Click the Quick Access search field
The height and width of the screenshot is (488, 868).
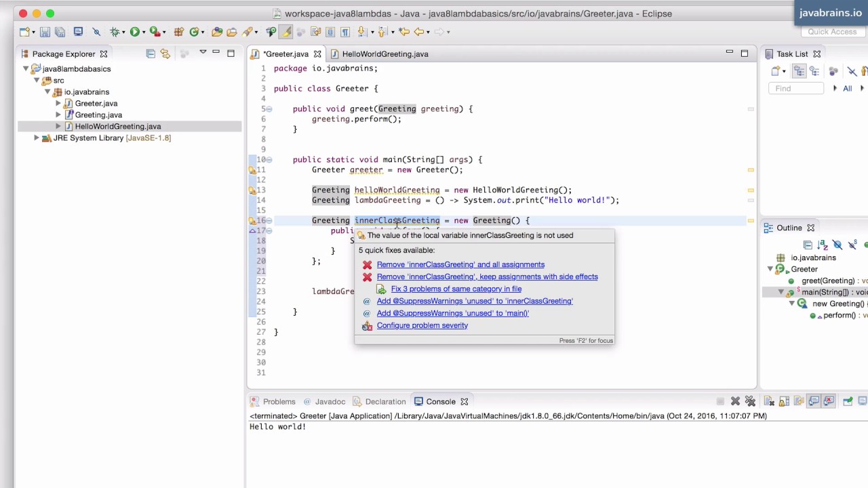pos(832,32)
